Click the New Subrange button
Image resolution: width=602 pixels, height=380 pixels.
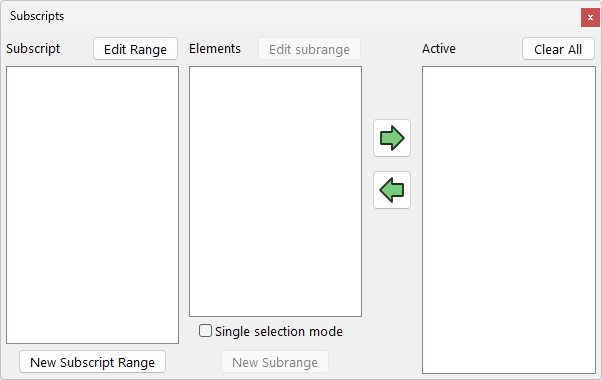pyautogui.click(x=275, y=362)
